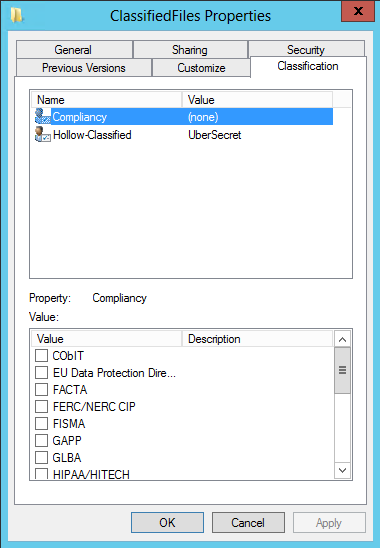Click the Hollow-Classified property icon
380x548 pixels.
pyautogui.click(x=43, y=134)
